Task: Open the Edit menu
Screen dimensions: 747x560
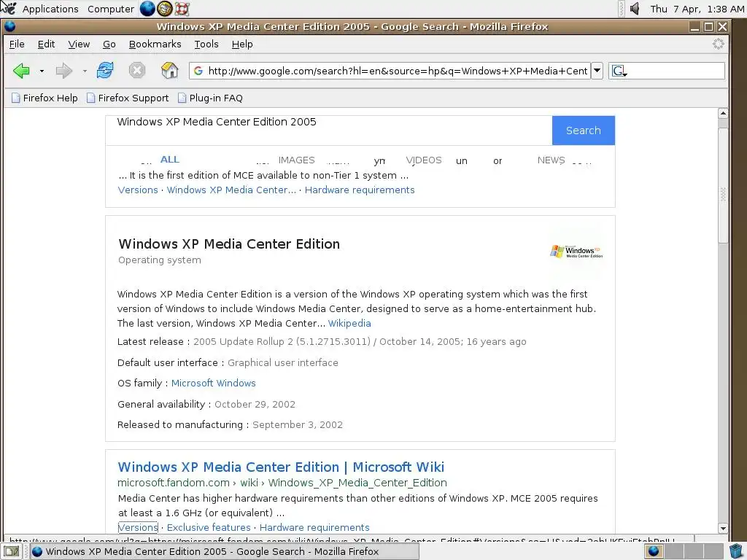Action: coord(46,44)
